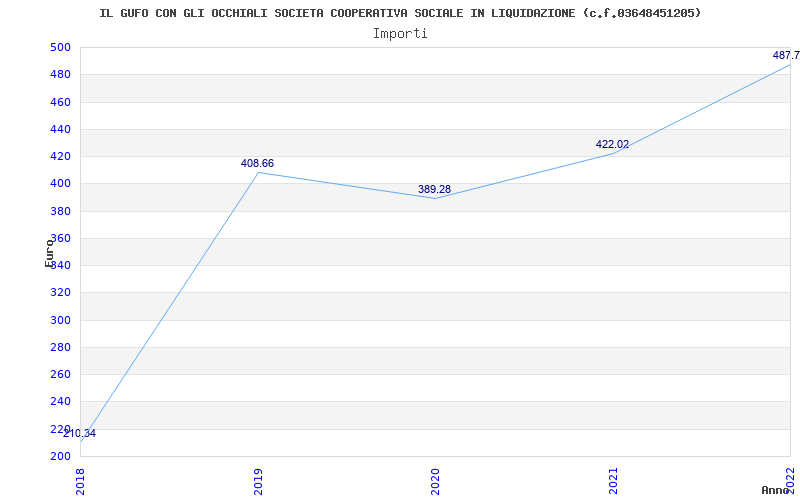Click the 260 y-axis tick label
Image resolution: width=800 pixels, height=500 pixels.
(60, 374)
